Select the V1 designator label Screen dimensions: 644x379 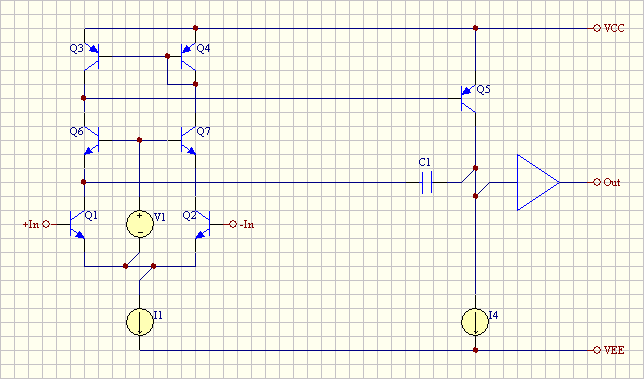(159, 217)
